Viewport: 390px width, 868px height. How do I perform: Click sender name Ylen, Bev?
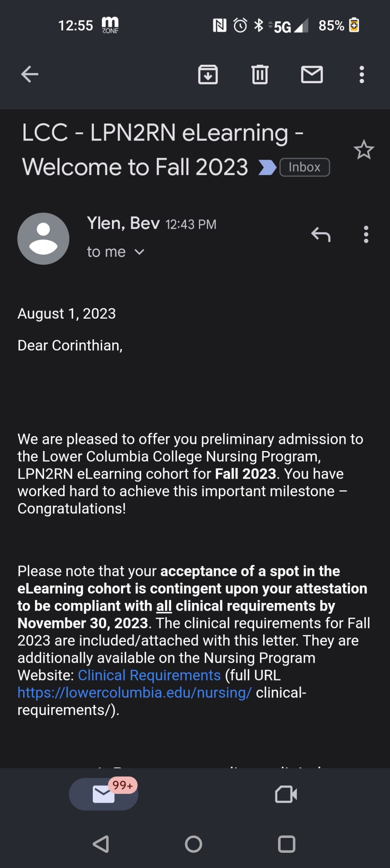[x=123, y=223]
